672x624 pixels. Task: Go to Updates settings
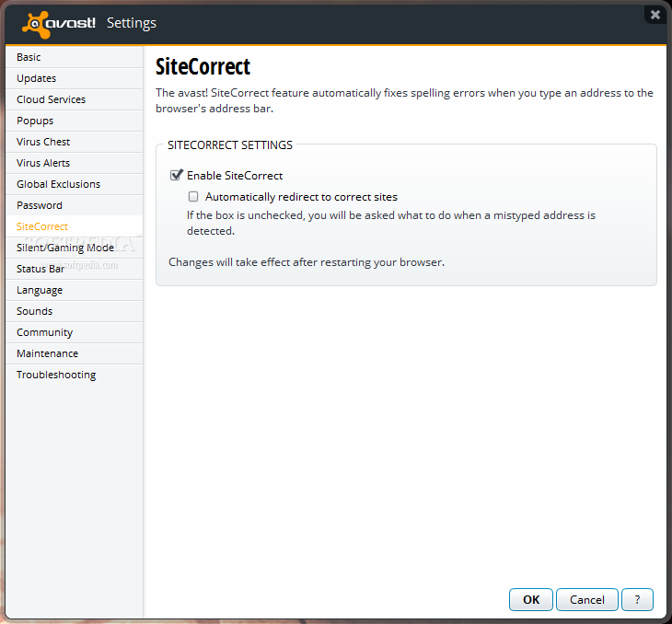pos(75,78)
